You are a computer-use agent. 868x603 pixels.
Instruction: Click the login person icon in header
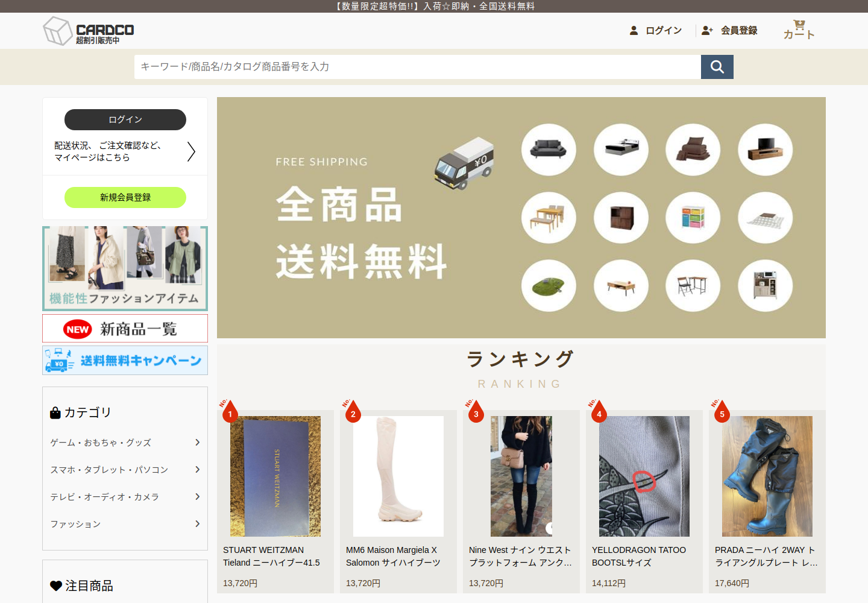click(x=634, y=30)
